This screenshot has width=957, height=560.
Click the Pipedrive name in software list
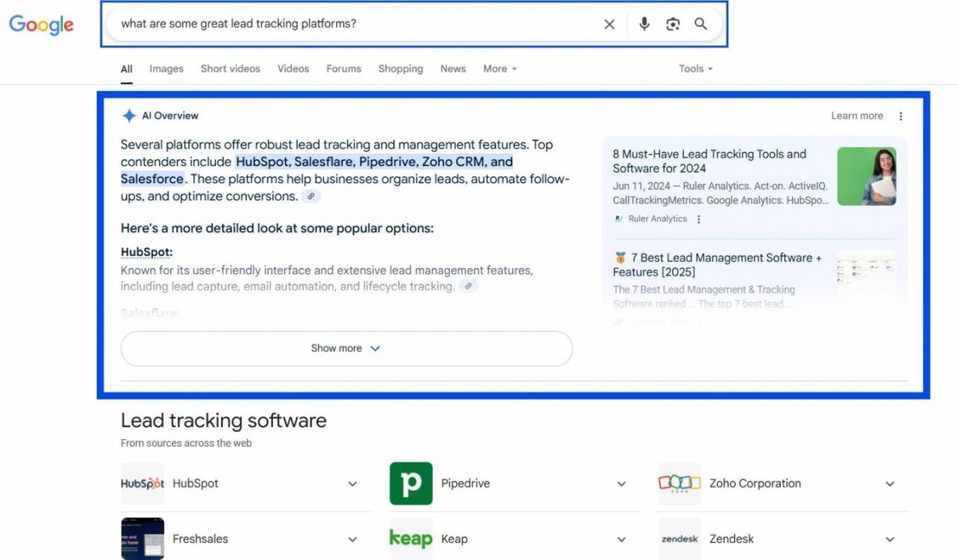click(465, 484)
